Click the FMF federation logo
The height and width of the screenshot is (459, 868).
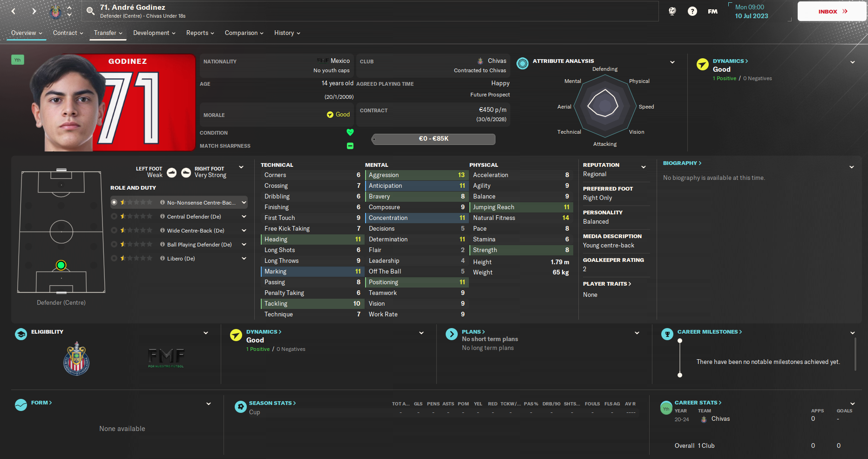coord(166,357)
